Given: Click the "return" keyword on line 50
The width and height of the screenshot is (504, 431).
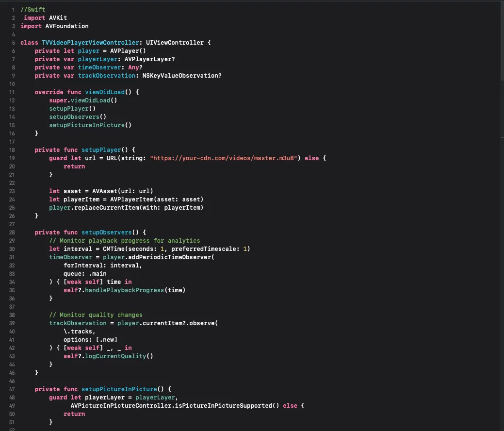Looking at the screenshot, I should 74,414.
